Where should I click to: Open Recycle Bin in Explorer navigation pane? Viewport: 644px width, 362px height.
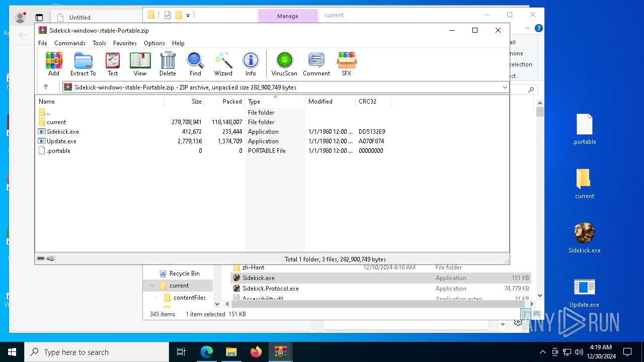click(184, 274)
